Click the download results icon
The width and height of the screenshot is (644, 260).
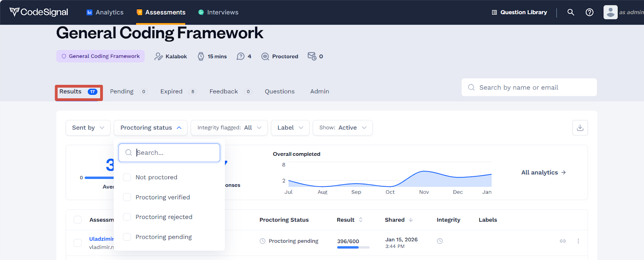[x=580, y=128]
